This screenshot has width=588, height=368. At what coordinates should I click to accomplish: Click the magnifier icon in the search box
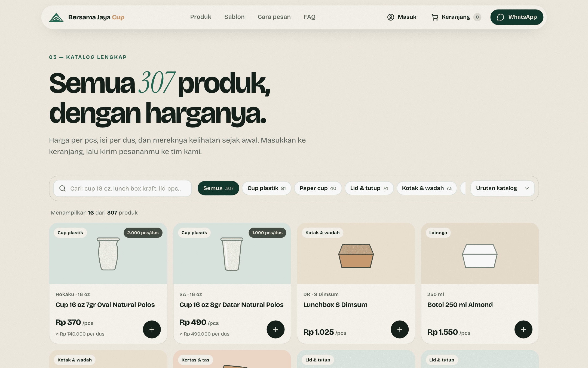(62, 188)
